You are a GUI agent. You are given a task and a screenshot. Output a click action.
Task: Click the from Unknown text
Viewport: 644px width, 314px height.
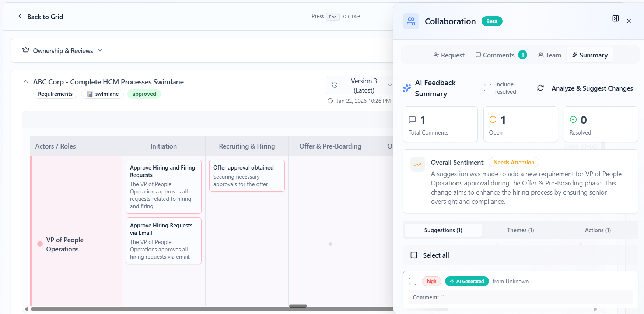[x=510, y=281]
